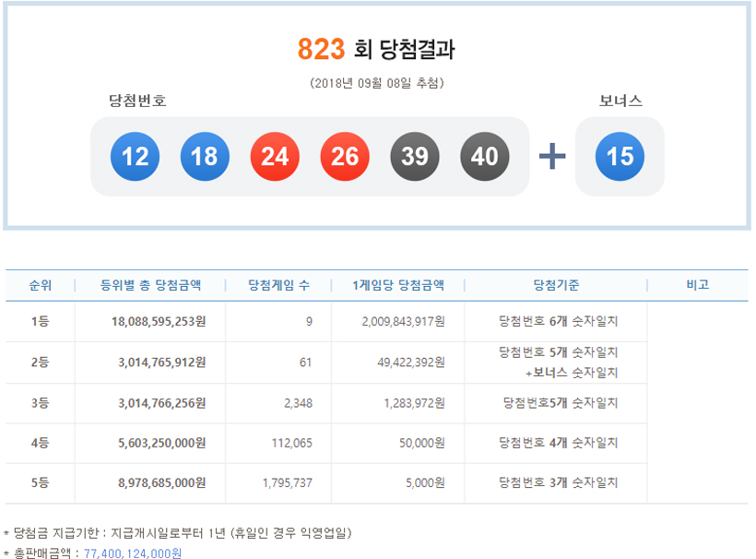Click the plus sign before bonus ball
This screenshot has height=559, width=756.
(x=552, y=157)
